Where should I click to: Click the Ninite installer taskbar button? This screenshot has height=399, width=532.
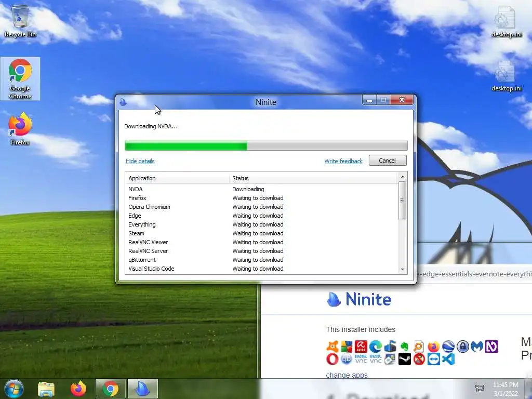click(x=143, y=389)
